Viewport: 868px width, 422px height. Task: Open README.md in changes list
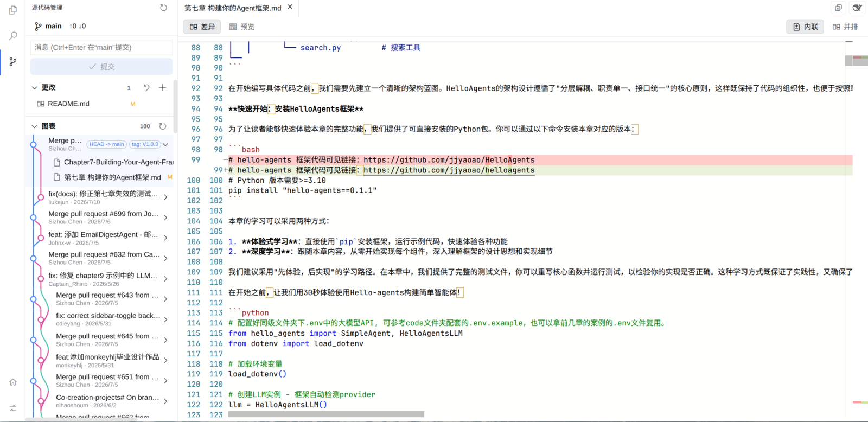point(68,104)
